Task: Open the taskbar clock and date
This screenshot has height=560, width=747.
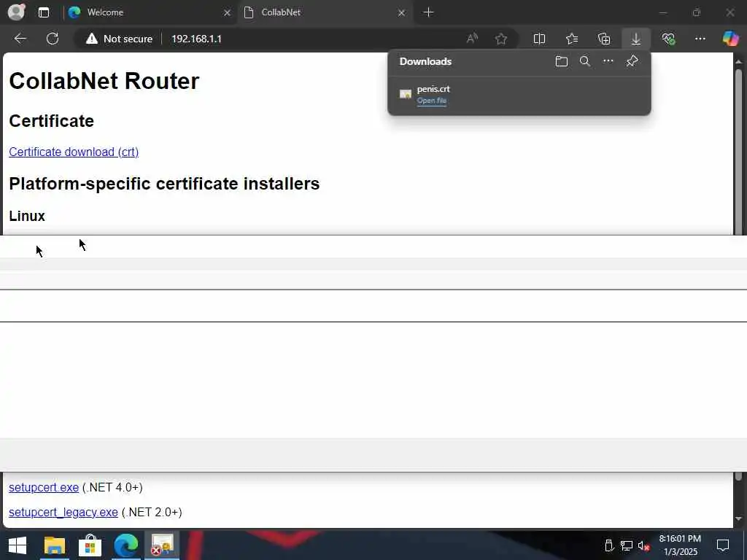Action: (x=681, y=545)
